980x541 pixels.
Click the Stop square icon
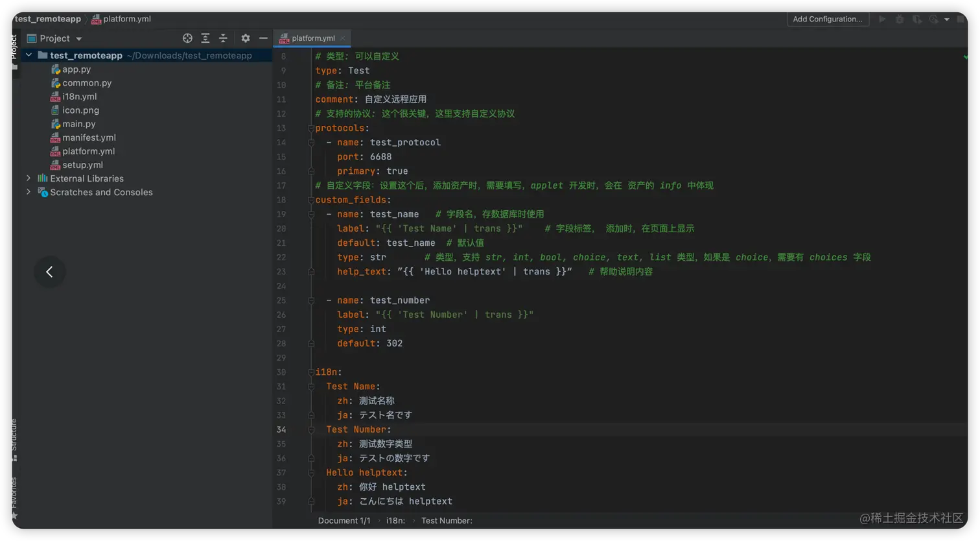(961, 19)
